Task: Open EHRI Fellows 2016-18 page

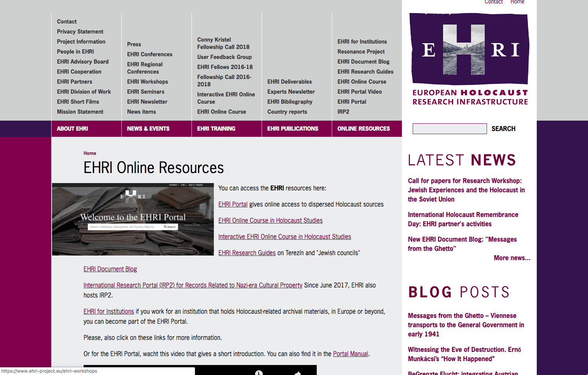Action: [225, 67]
